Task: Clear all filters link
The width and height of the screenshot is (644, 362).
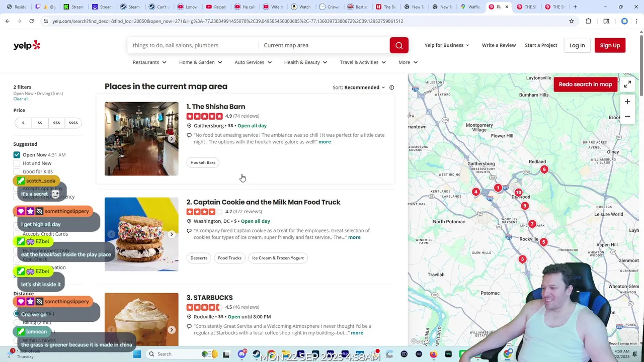Action: tap(21, 99)
